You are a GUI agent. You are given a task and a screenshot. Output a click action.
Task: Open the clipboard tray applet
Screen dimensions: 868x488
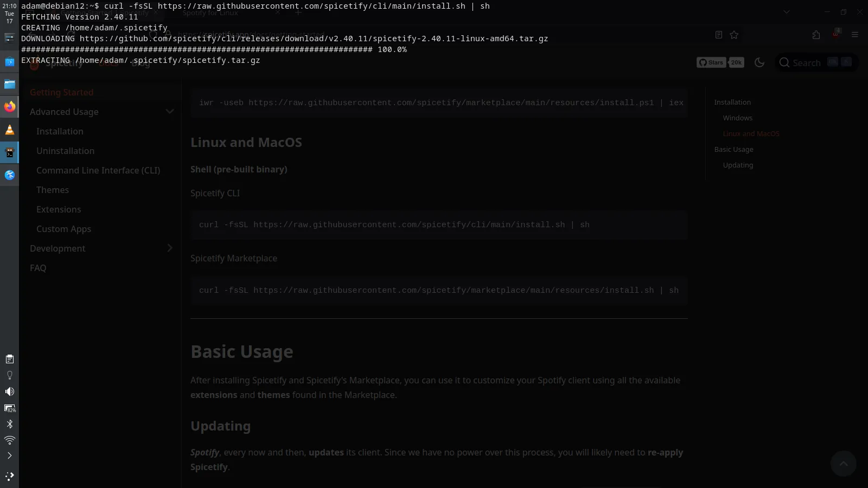pyautogui.click(x=9, y=359)
